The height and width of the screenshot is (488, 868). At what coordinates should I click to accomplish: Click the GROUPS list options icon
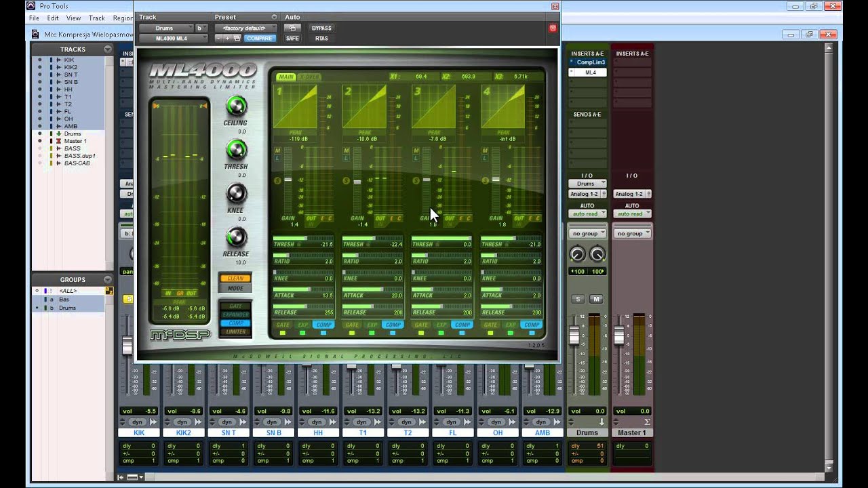[x=107, y=279]
